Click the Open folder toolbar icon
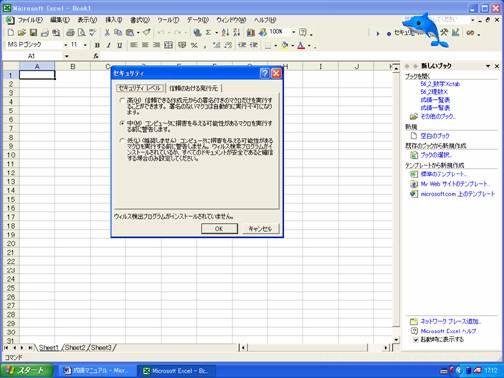504x378 pixels. (x=22, y=32)
